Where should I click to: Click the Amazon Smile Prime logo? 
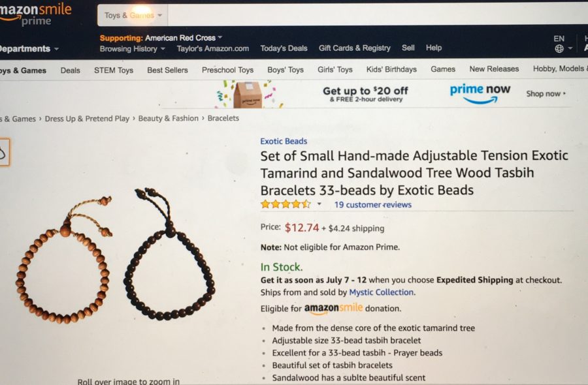[x=35, y=14]
